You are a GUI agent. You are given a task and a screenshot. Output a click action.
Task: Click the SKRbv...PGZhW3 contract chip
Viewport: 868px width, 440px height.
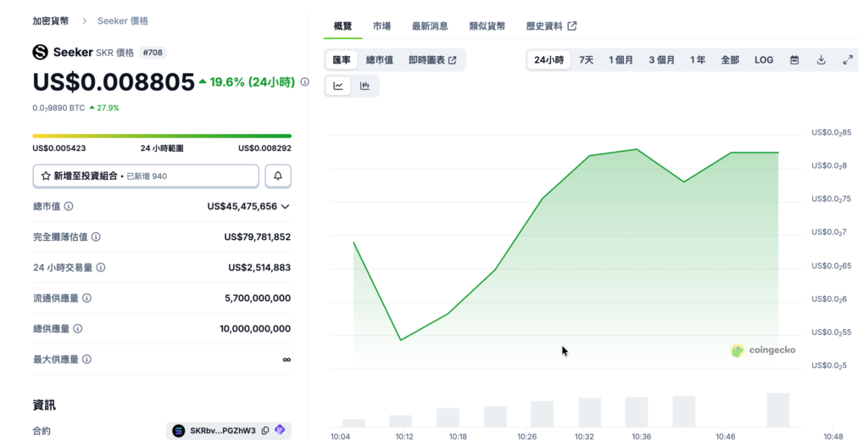(229, 431)
